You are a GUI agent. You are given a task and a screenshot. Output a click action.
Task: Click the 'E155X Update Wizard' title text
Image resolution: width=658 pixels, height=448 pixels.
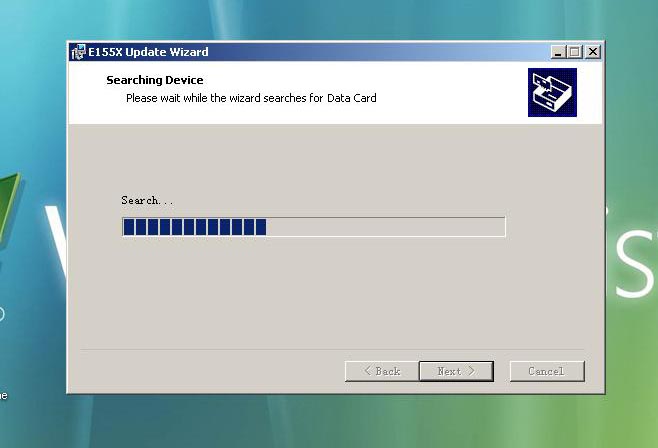coord(148,52)
